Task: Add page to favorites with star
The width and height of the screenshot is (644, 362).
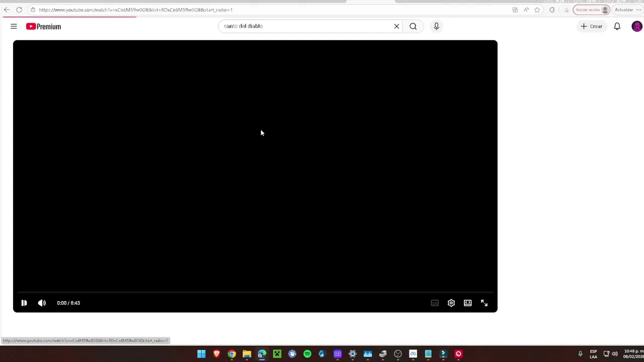Action: coord(537,10)
